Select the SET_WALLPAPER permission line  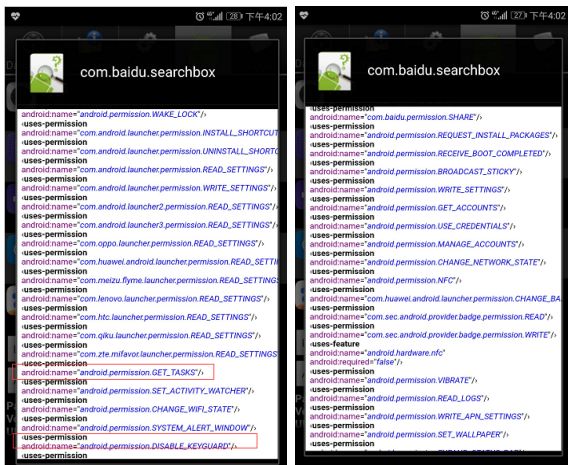point(409,435)
